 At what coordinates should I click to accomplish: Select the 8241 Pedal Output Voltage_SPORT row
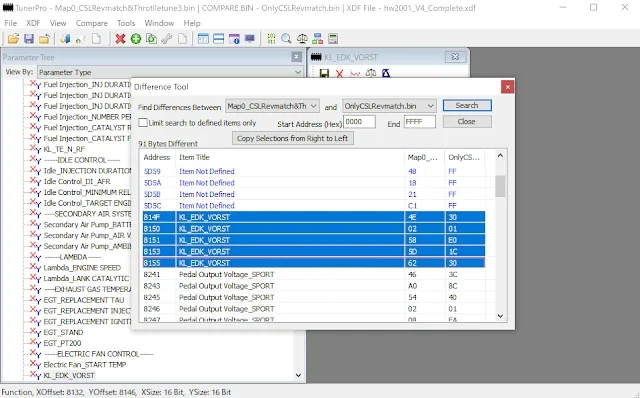tap(314, 274)
